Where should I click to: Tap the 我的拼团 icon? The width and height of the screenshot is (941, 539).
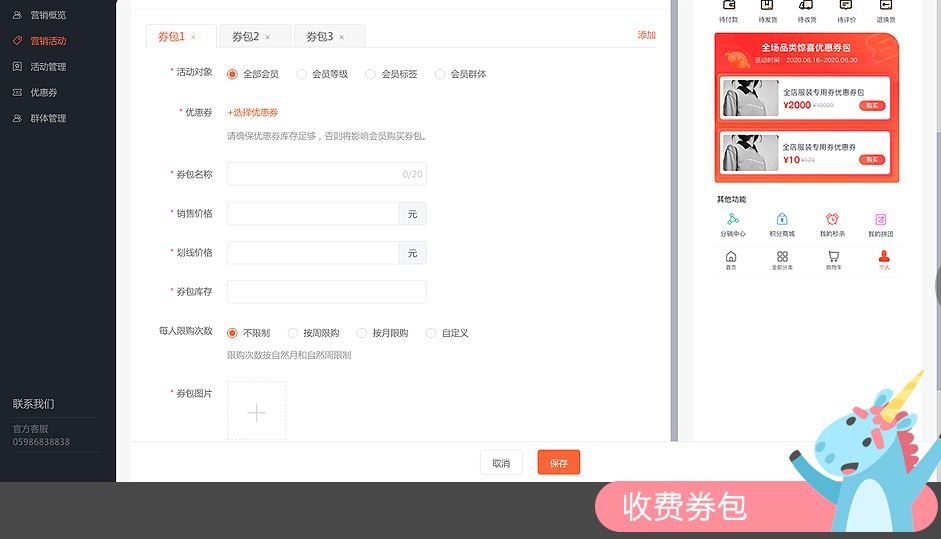point(880,220)
